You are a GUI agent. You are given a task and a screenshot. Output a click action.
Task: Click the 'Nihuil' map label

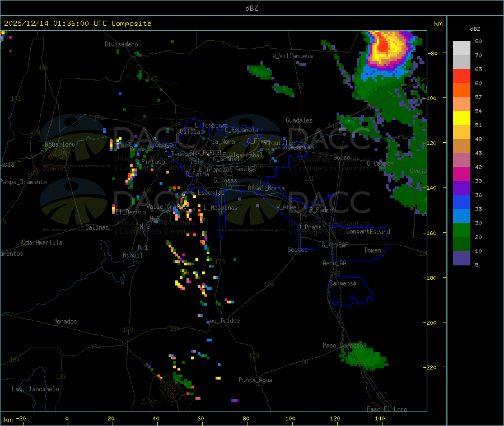coord(133,255)
